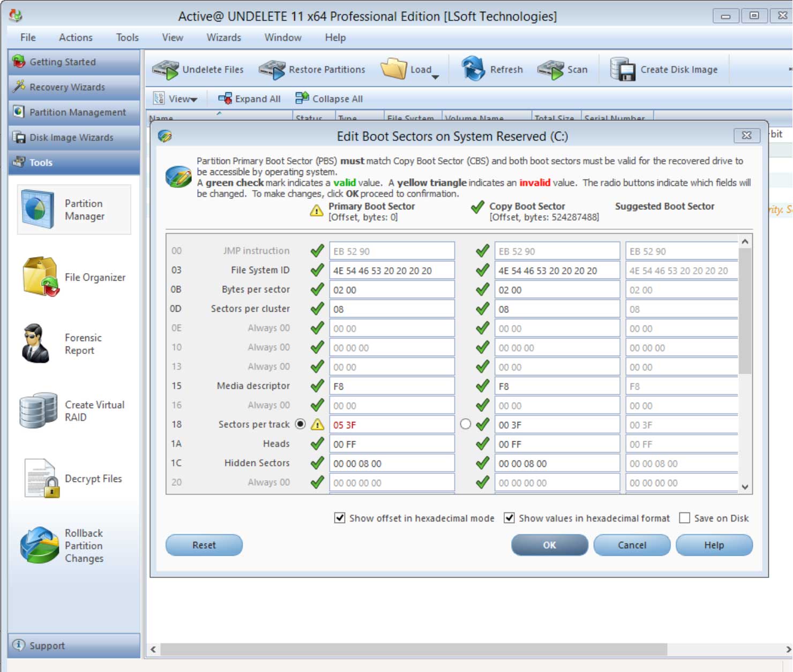Select Restore Partitions from toolbar
Screen dimensions: 793x672
312,69
